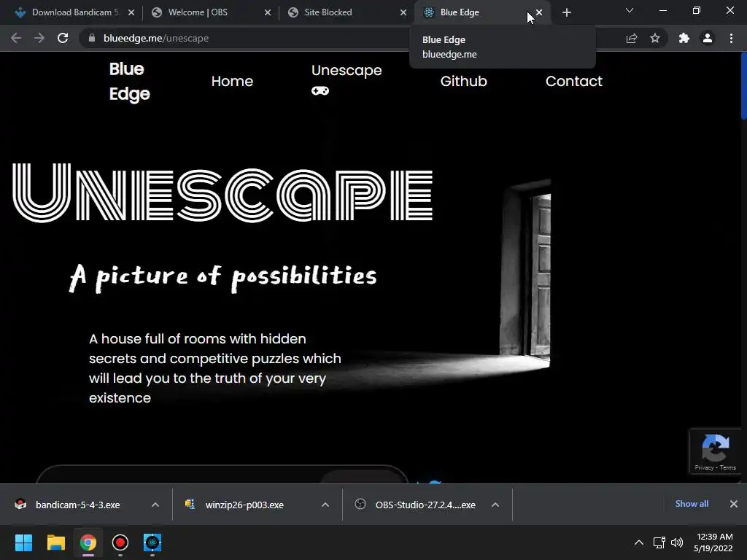Open downloaded bandicam-5-4-3.exe
Viewport: 747px width, 560px height.
pos(77,505)
